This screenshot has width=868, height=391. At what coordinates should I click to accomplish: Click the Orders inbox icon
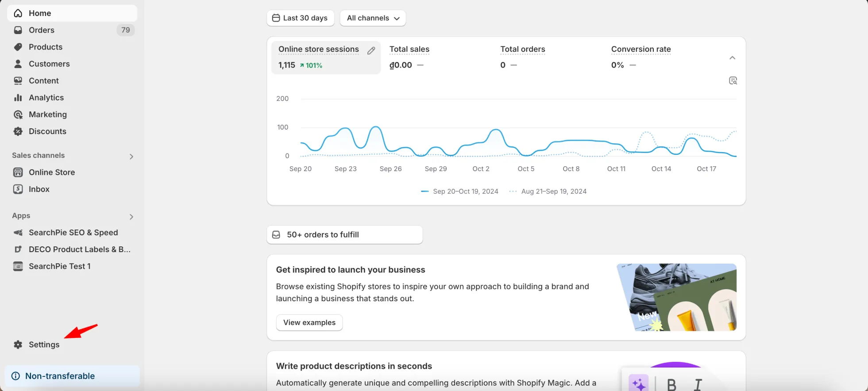(x=18, y=30)
